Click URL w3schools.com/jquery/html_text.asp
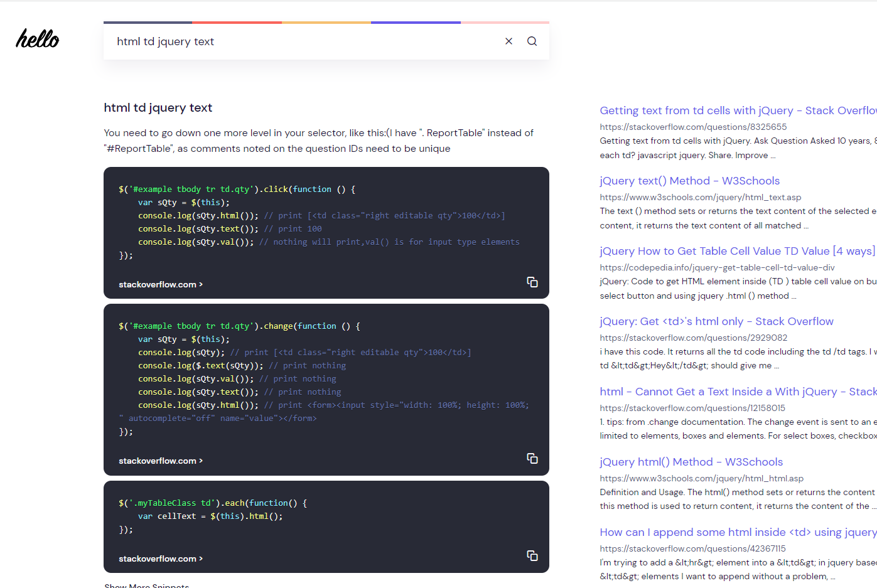This screenshot has height=588, width=877. [701, 197]
